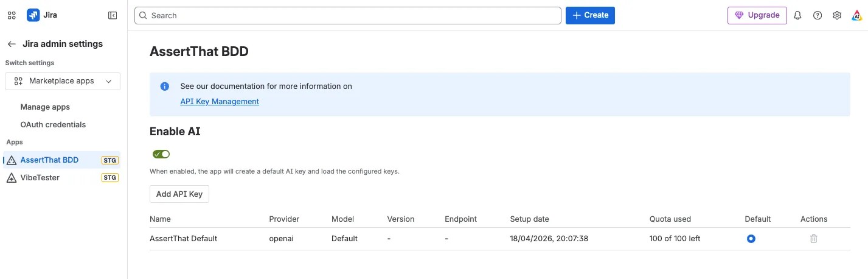
Task: Click the Actions column header
Action: click(x=814, y=219)
